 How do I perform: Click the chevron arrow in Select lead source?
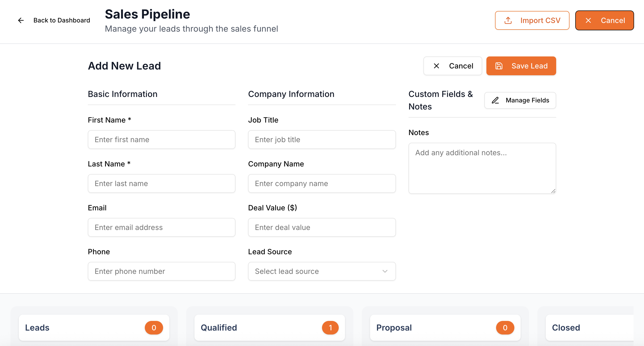[x=385, y=271]
